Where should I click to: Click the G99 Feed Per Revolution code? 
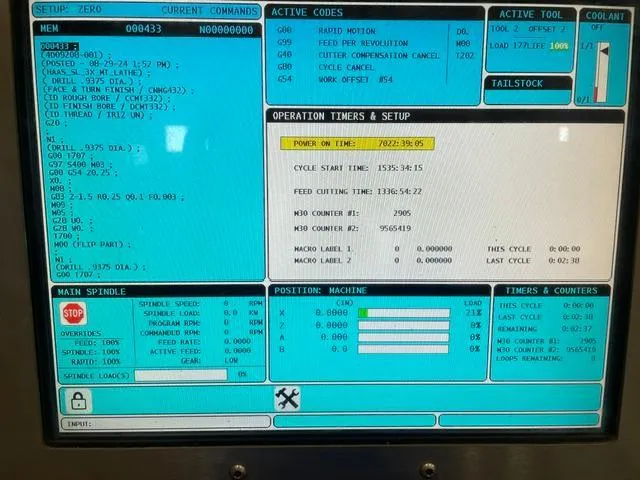(x=342, y=42)
